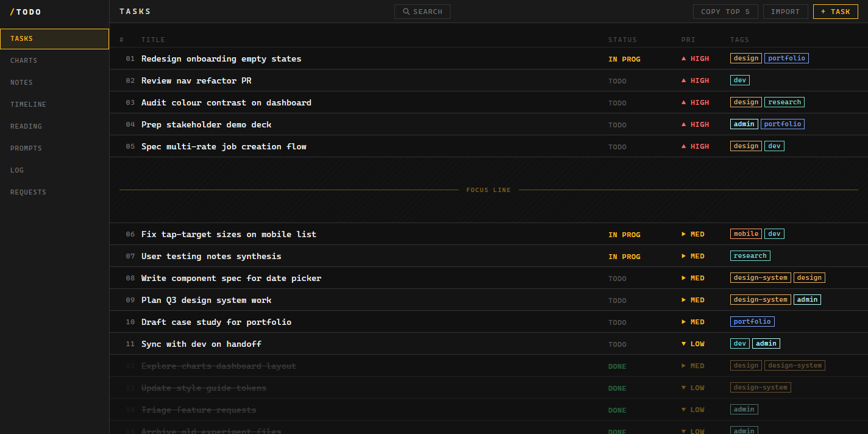This screenshot has width=868, height=434.
Task: Open Reading in the sidebar
Action: [54, 126]
